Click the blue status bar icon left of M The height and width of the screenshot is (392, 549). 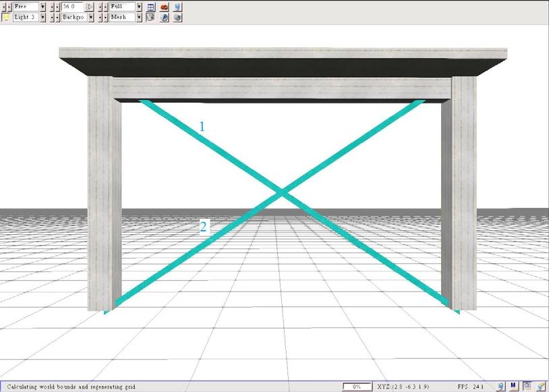click(500, 387)
